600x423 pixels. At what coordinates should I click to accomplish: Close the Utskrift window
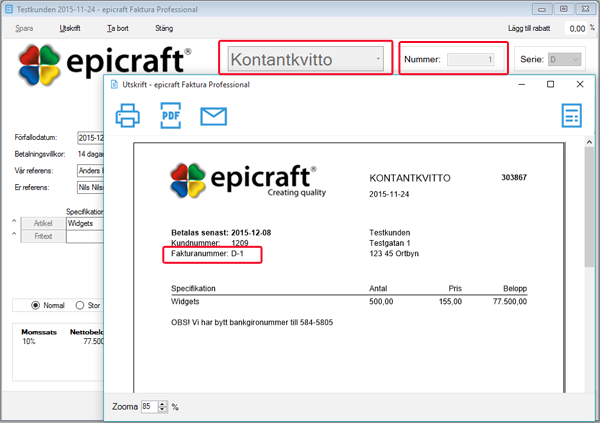point(580,84)
